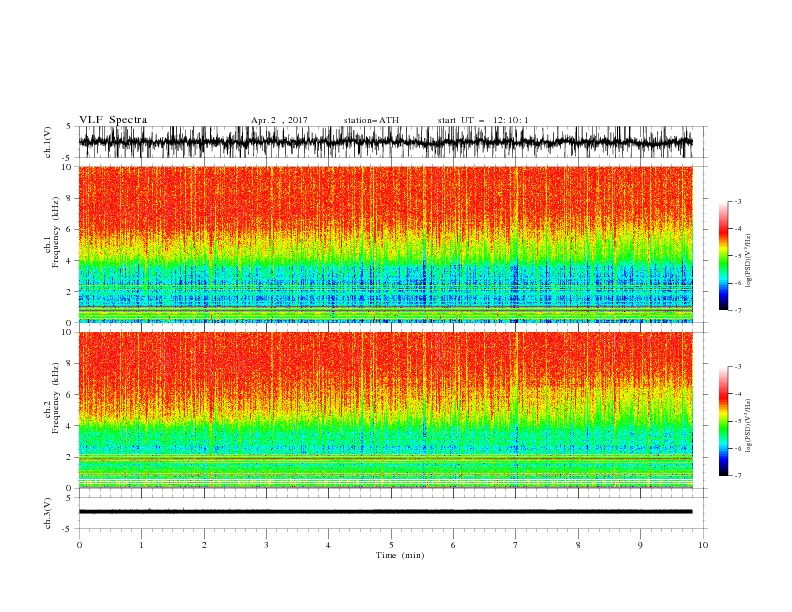Click time axis tick label "0"
Viewport: 792px width, 612px height.
click(x=79, y=545)
